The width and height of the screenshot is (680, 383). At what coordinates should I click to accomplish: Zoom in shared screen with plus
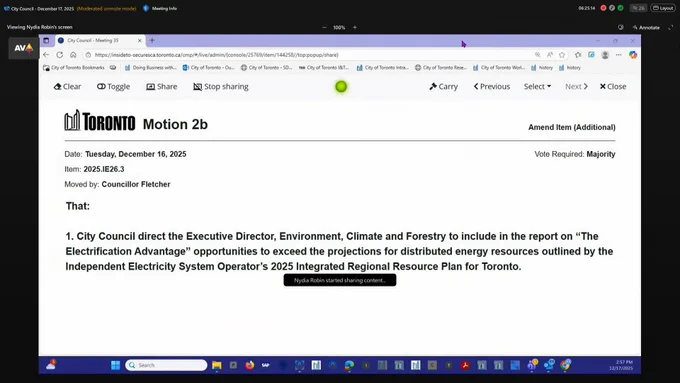point(355,27)
